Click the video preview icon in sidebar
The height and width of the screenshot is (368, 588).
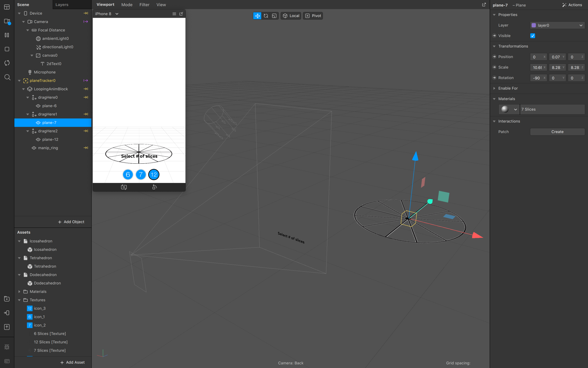(7, 21)
